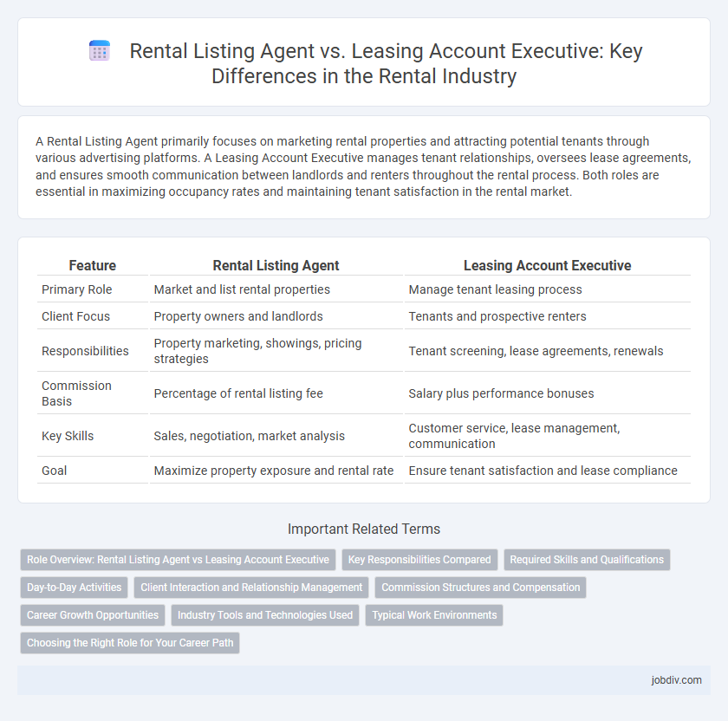Click 'Property marketing, showings, pricing strategies' cell
728x721 pixels.
276,351
